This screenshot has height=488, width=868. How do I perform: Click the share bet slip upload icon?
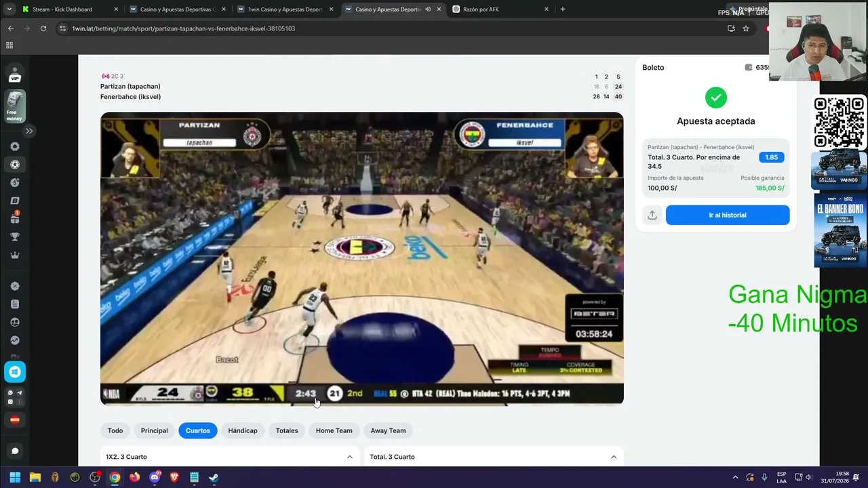point(652,215)
